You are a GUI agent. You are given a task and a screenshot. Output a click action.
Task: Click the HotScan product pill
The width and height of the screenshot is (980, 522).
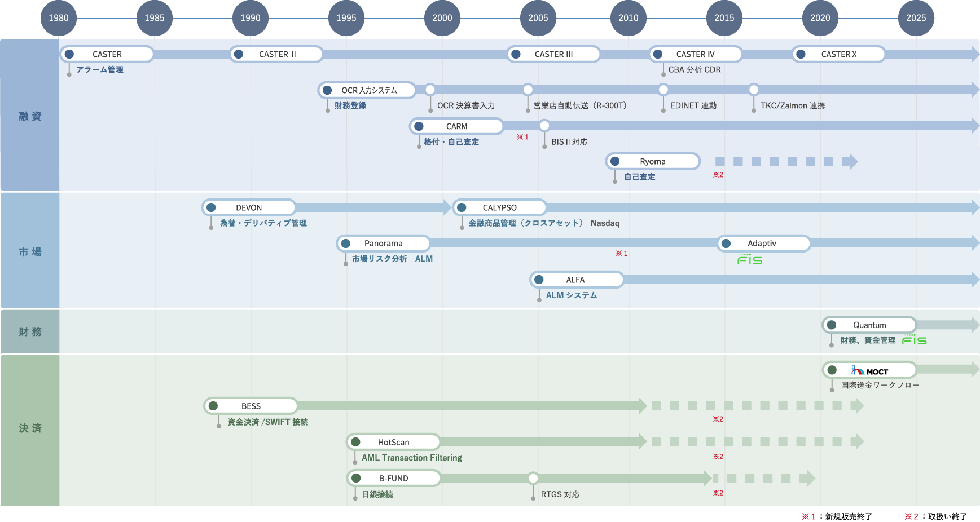tap(393, 443)
